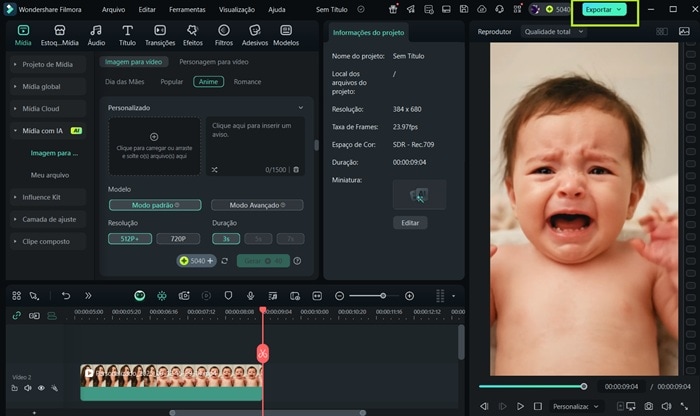Expand Influence Kit tree item
Screen dimensions: 700x416
(x=47, y=197)
